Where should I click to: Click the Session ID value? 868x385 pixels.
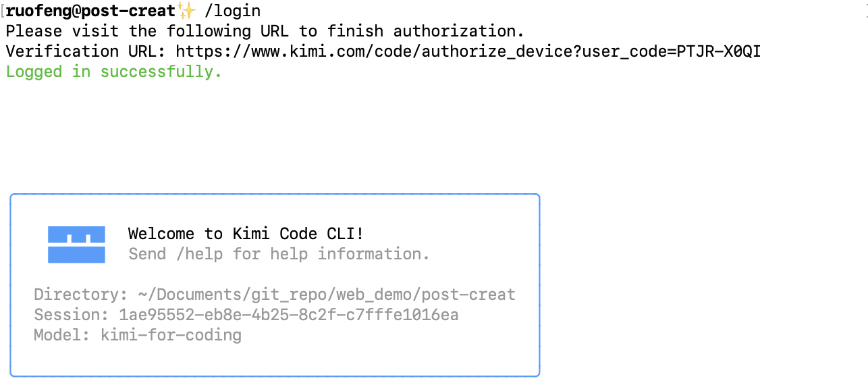(x=289, y=315)
